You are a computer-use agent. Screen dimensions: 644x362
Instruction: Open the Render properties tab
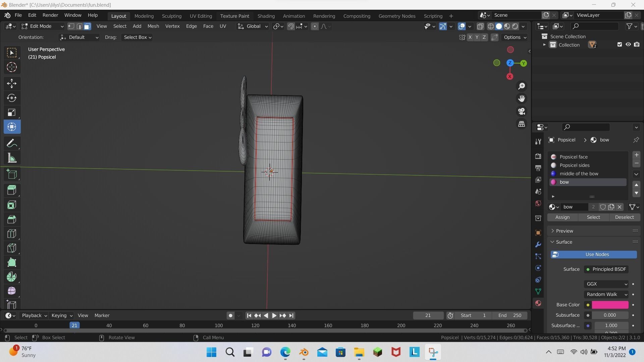[538, 156]
